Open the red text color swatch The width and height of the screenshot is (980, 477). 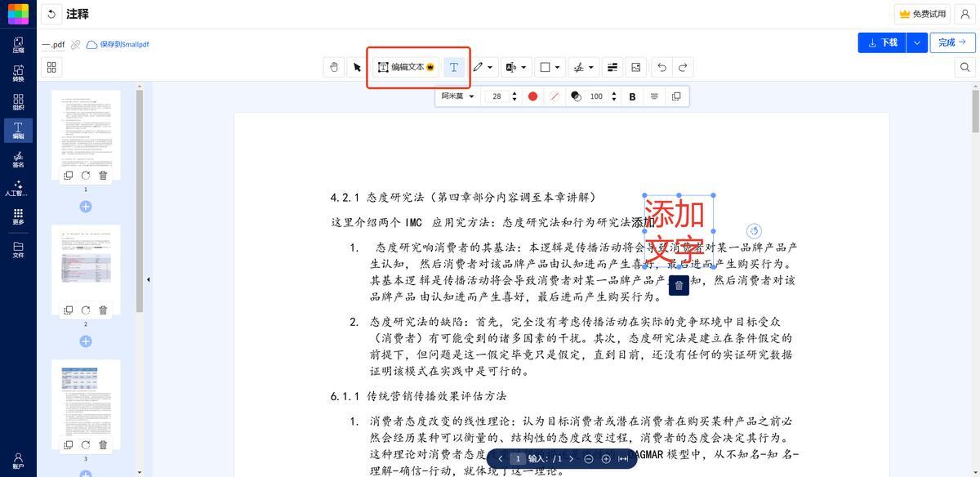coord(532,96)
